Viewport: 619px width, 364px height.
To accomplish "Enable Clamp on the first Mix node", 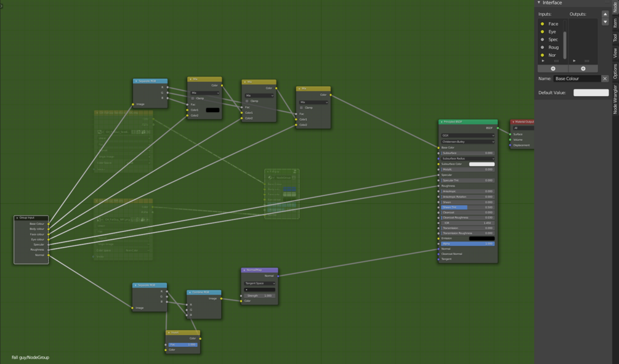I will [x=193, y=99].
